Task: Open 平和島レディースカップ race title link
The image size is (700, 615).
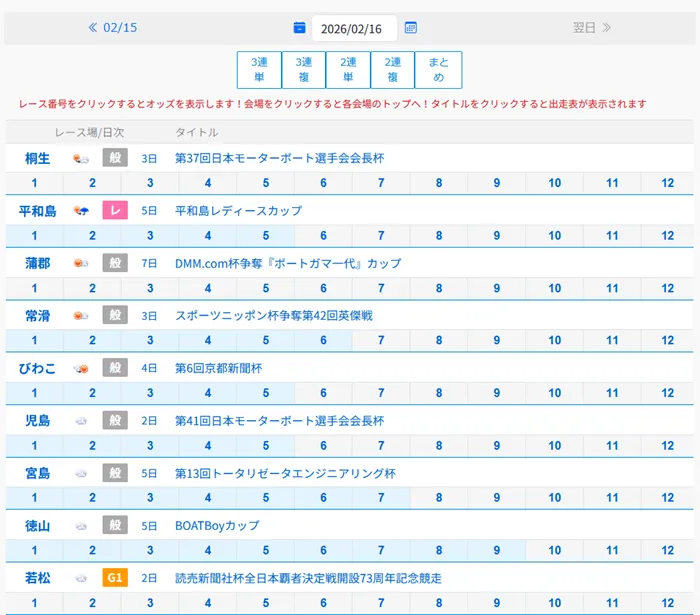Action: click(238, 211)
